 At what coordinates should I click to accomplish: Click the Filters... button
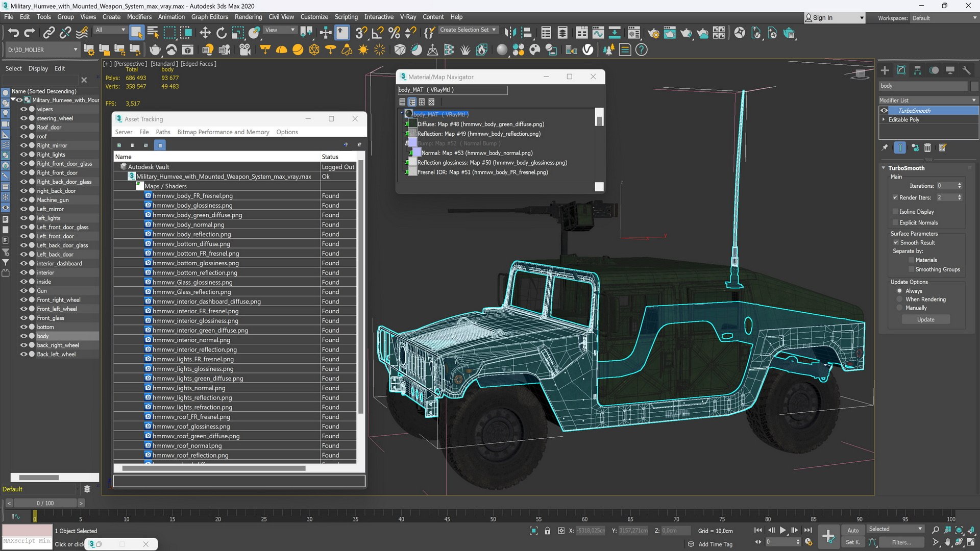(901, 542)
